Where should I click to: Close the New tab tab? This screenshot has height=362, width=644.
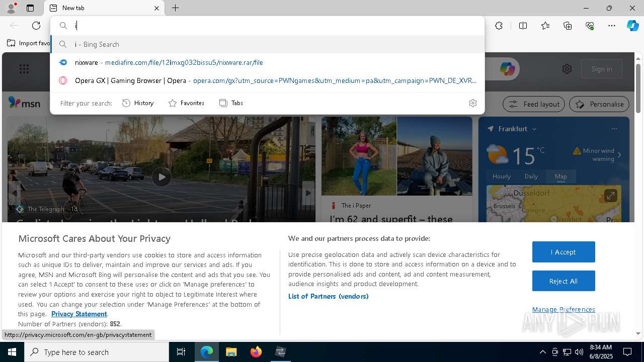(156, 8)
